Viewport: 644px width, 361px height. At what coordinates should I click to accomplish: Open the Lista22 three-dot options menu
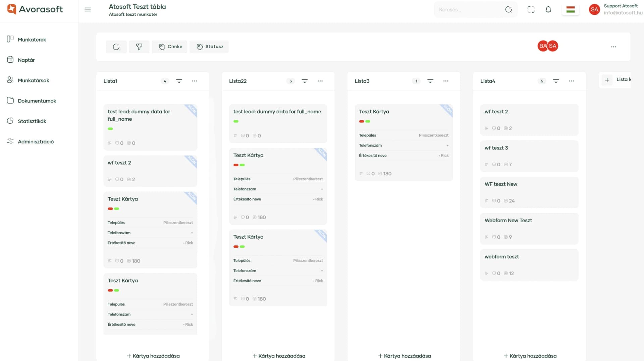click(x=320, y=81)
